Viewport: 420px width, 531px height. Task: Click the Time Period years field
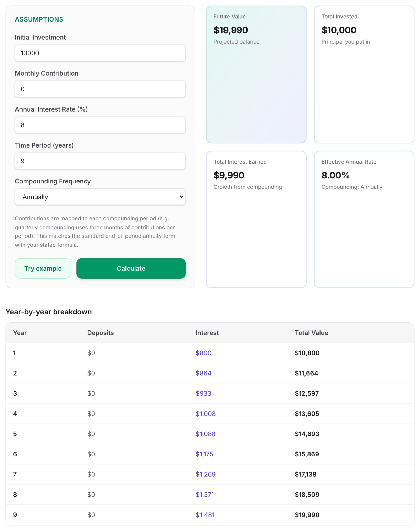tap(100, 161)
